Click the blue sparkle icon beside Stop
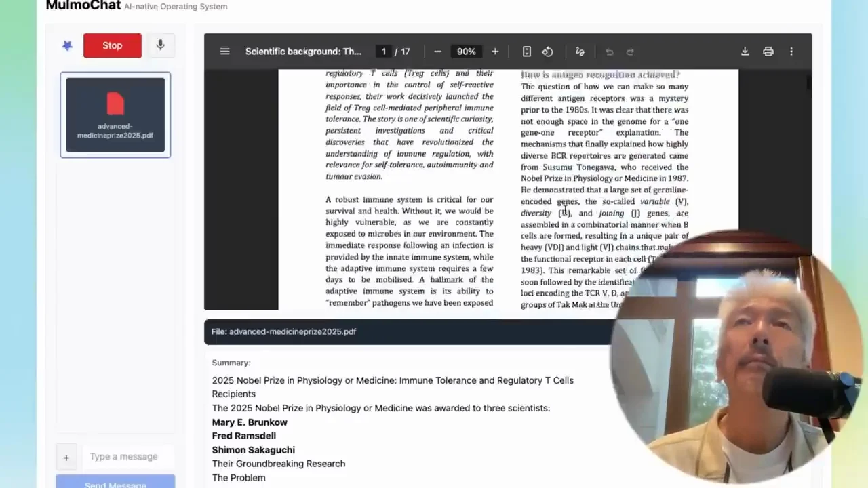 point(67,45)
